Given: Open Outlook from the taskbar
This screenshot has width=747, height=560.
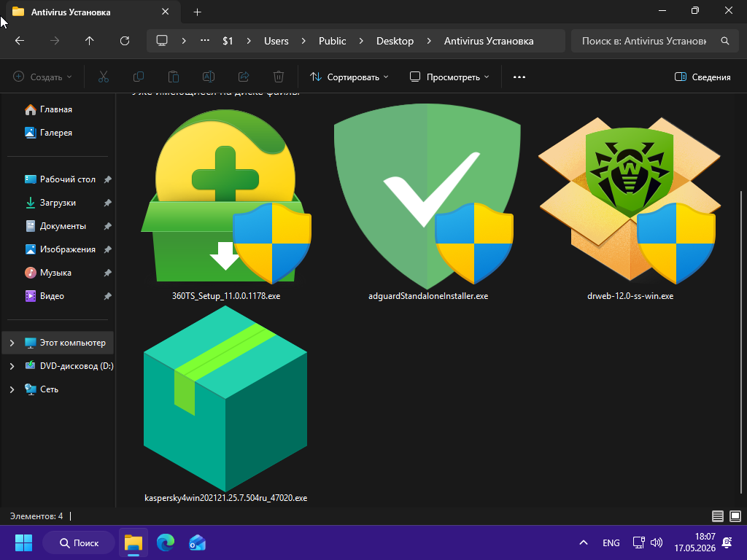Looking at the screenshot, I should (x=197, y=542).
